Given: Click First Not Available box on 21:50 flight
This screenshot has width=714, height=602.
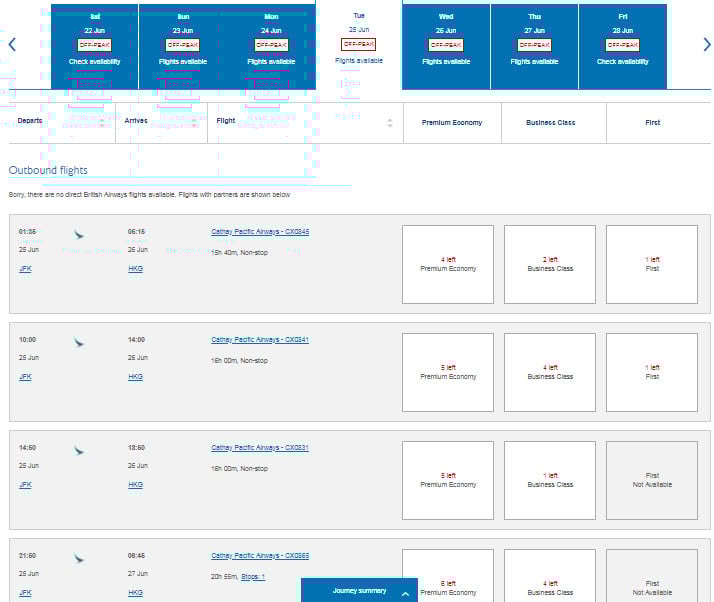Looking at the screenshot, I should [x=652, y=576].
